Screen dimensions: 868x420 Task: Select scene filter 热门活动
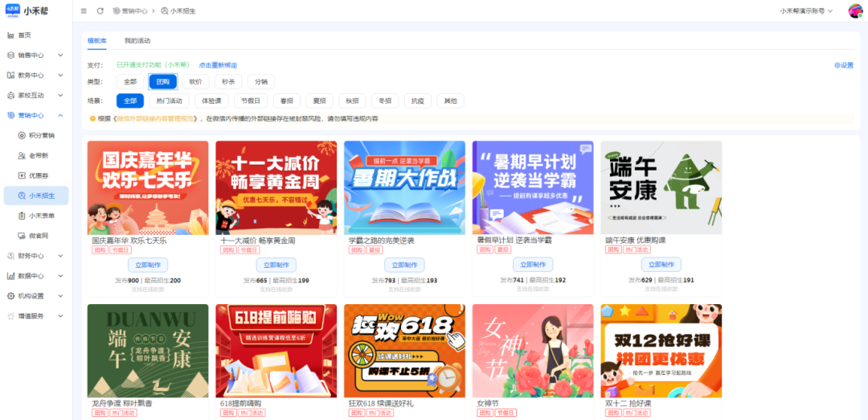tap(170, 101)
